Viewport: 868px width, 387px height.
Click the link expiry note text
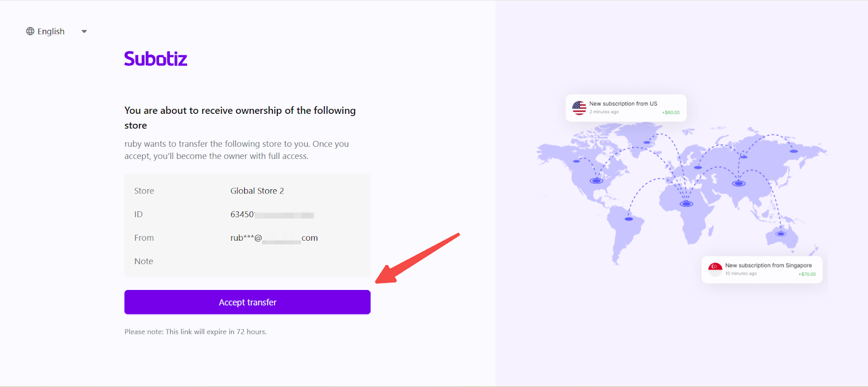(x=195, y=332)
